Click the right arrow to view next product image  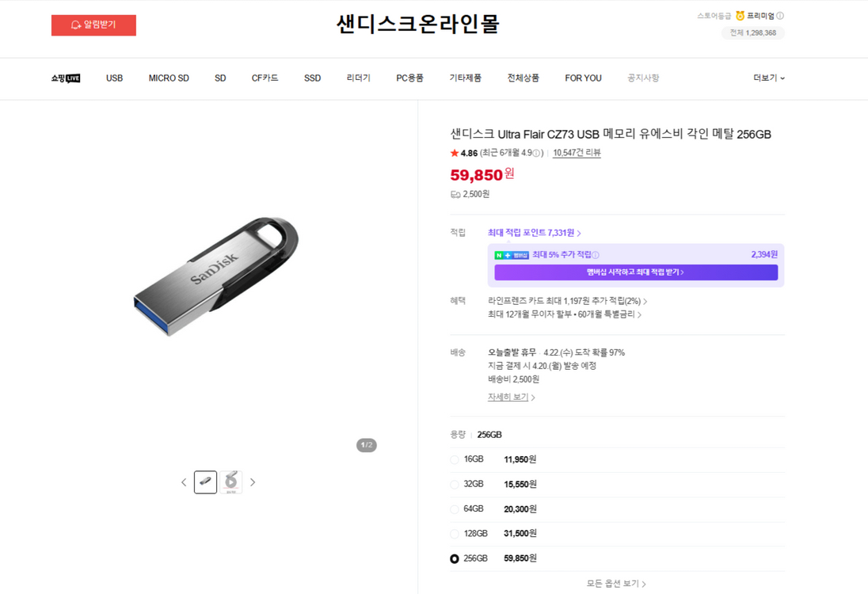coord(253,482)
